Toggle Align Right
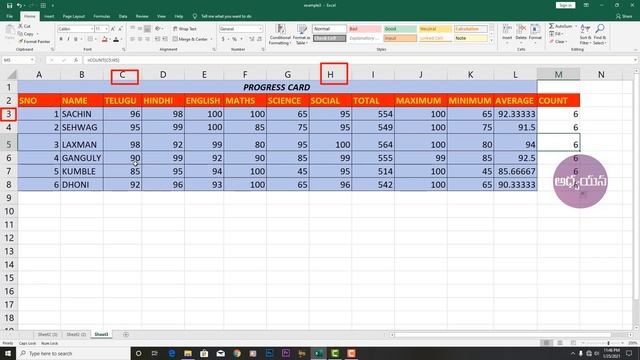 147,39
